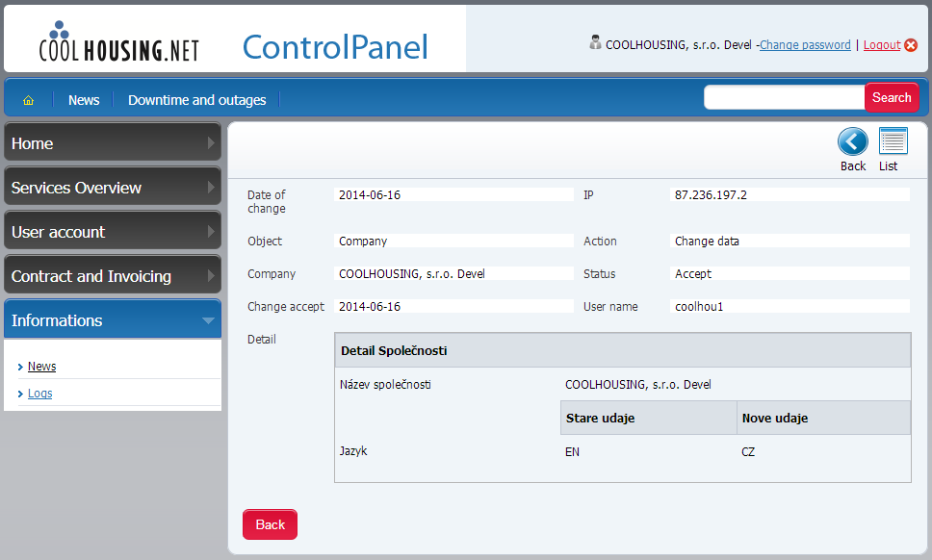This screenshot has width=932, height=560.
Task: Click the ControlPanel title text
Action: click(x=335, y=47)
